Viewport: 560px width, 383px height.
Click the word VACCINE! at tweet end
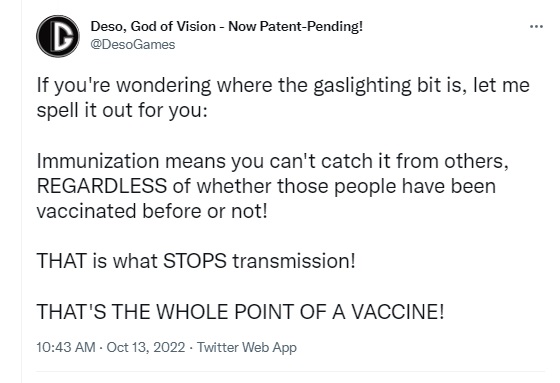(x=398, y=312)
